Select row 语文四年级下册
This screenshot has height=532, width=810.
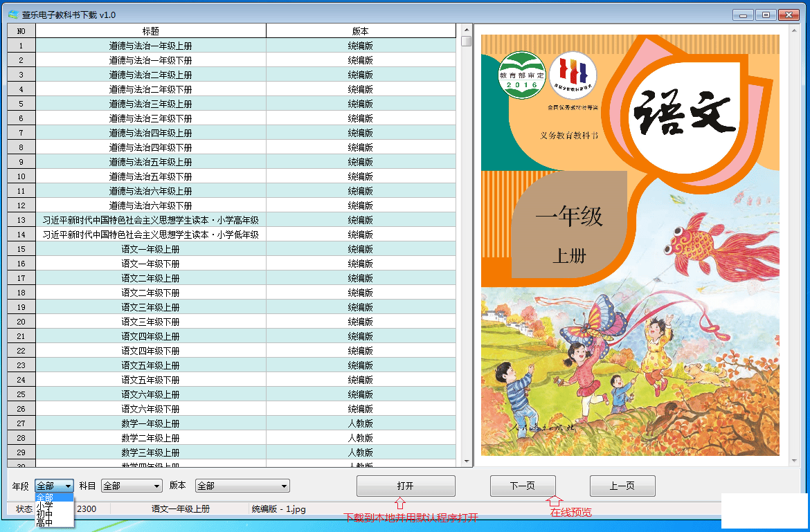[231, 350]
